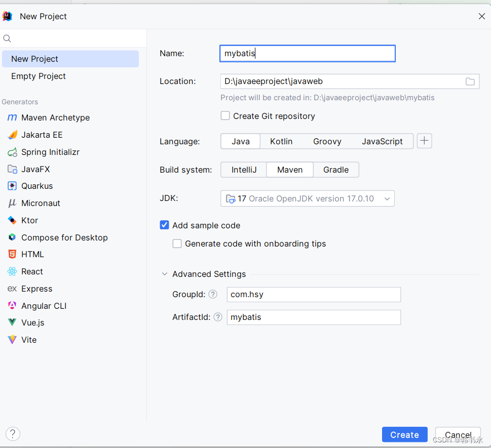Viewport: 491px width, 448px height.
Task: Click the Quarkus generator icon
Action: click(12, 186)
